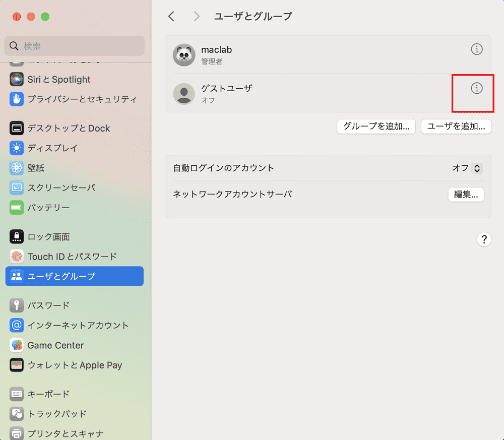
Task: Select インターネットアカウント label in sidebar
Action: (x=78, y=325)
